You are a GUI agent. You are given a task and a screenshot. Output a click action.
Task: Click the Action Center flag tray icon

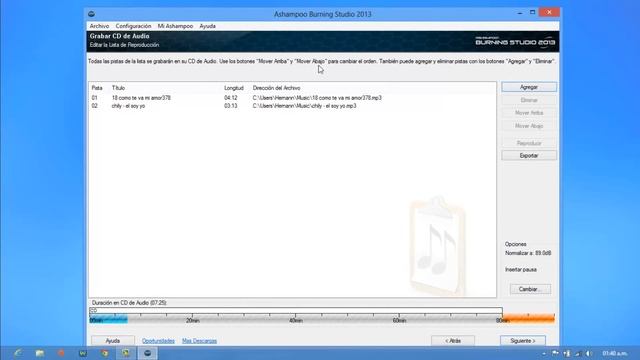point(555,353)
